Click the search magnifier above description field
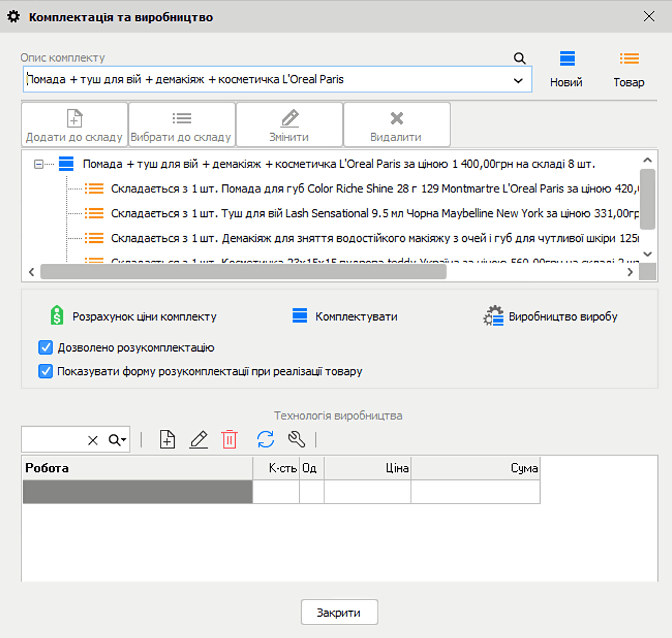672x638 pixels. [x=519, y=58]
